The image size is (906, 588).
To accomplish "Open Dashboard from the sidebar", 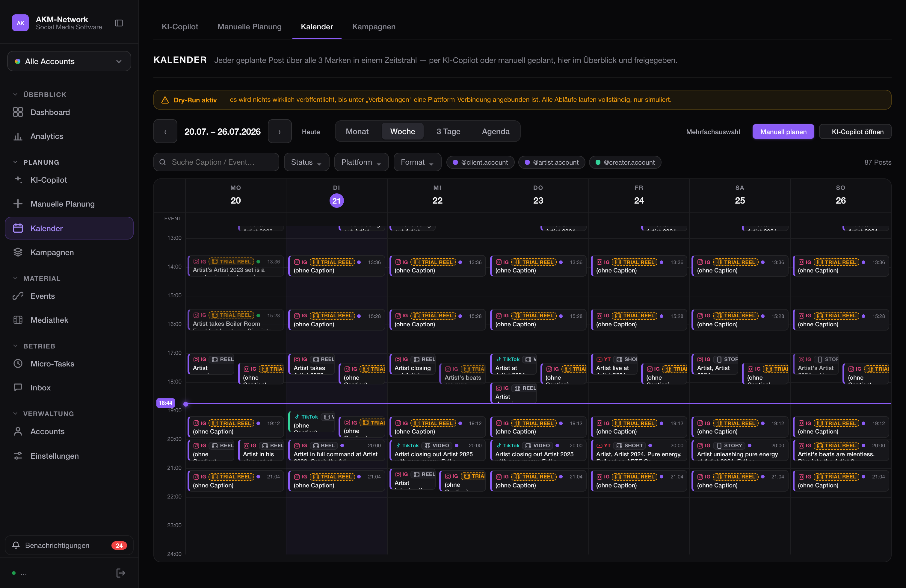I will point(69,112).
